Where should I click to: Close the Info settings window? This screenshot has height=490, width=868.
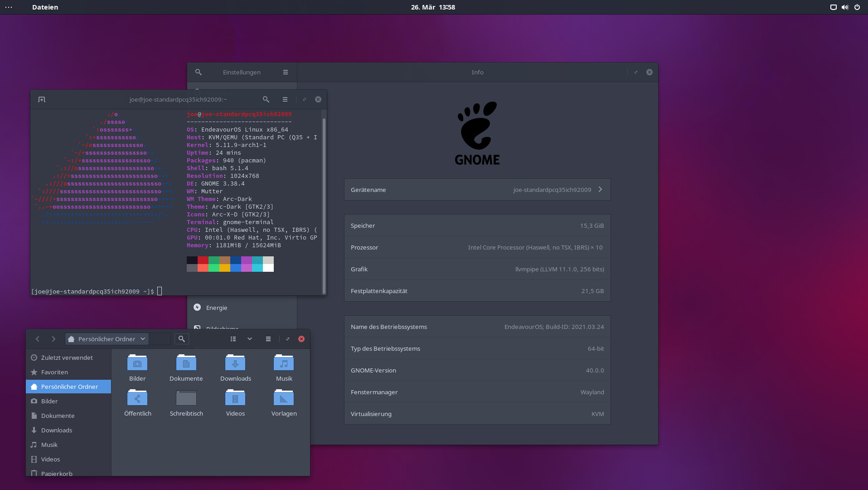(x=650, y=72)
